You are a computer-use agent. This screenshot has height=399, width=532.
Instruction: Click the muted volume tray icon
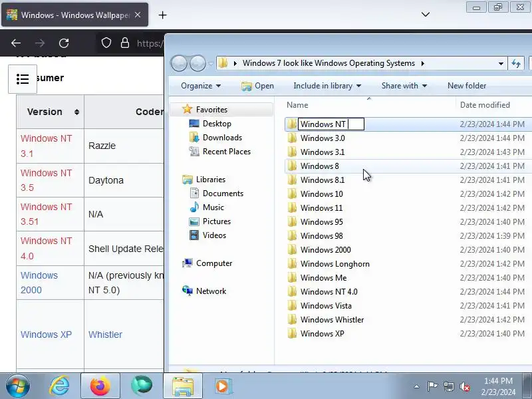pyautogui.click(x=465, y=386)
